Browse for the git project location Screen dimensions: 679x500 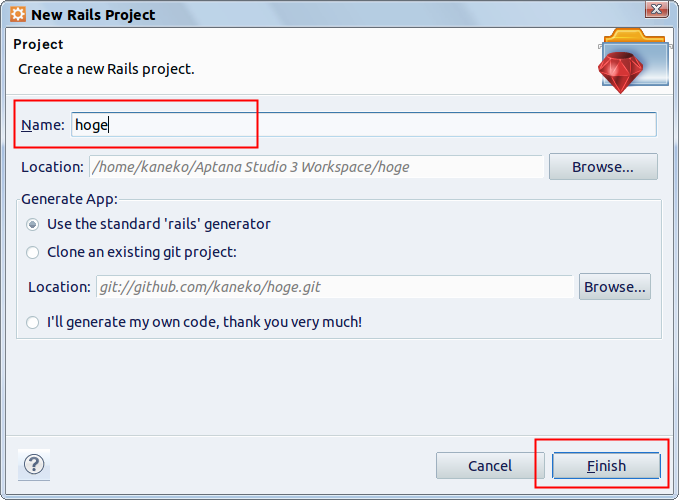(x=615, y=287)
